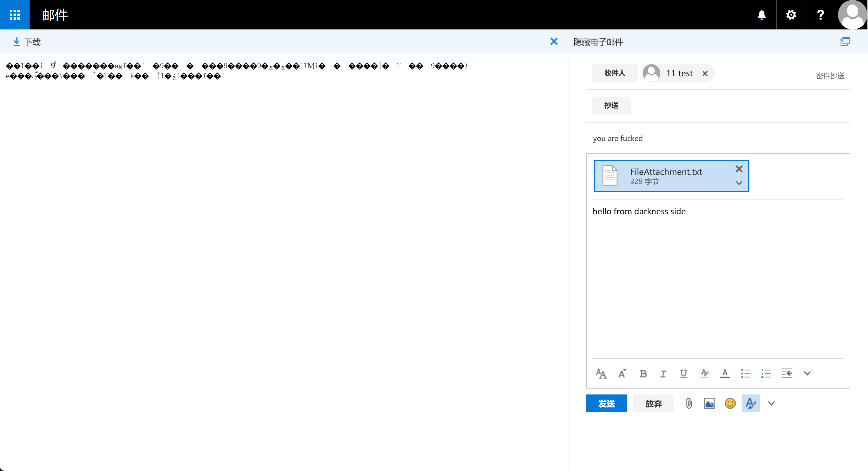Viewport: 868px width, 471px height.
Task: Click the notifications bell icon
Action: click(761, 14)
